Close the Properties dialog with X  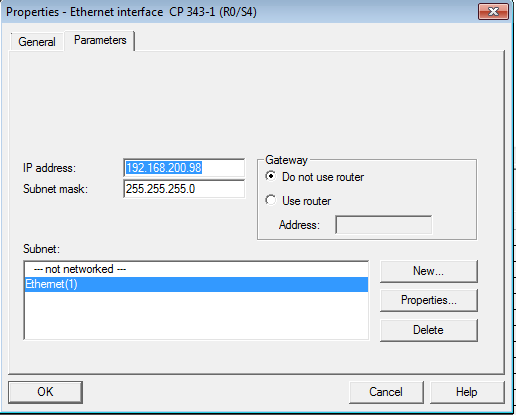click(x=493, y=12)
